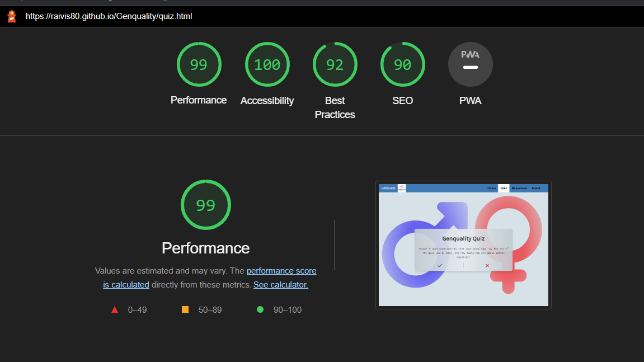Open the PWA category badge
The image size is (644, 362).
click(470, 64)
